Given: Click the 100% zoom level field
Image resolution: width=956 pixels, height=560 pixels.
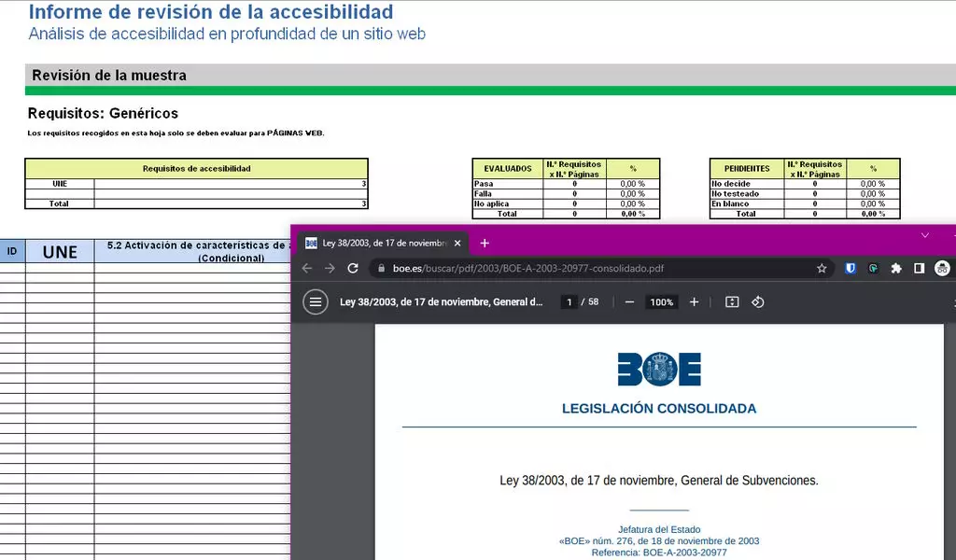Looking at the screenshot, I should coord(662,302).
